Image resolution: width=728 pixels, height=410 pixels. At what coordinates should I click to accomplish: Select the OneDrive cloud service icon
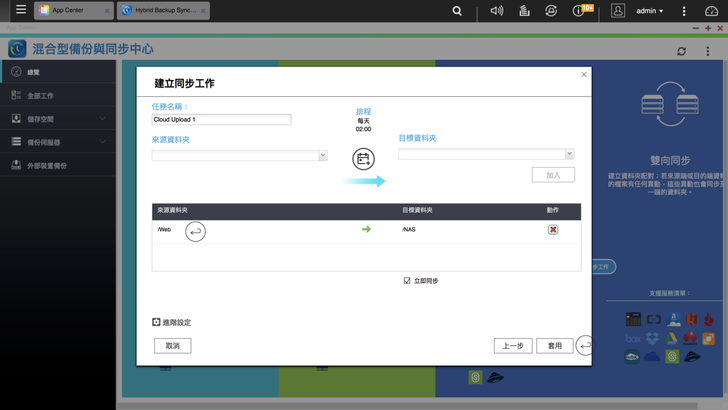652,357
